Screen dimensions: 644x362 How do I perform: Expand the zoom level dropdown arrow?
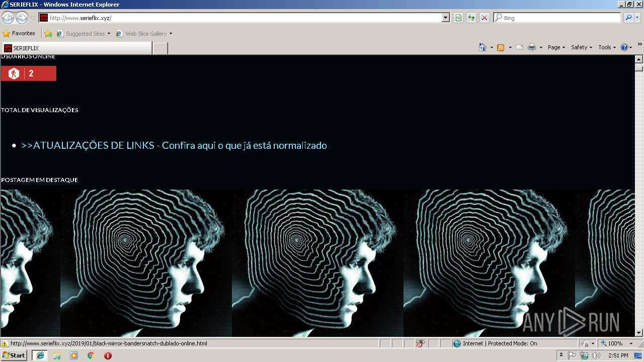(631, 343)
